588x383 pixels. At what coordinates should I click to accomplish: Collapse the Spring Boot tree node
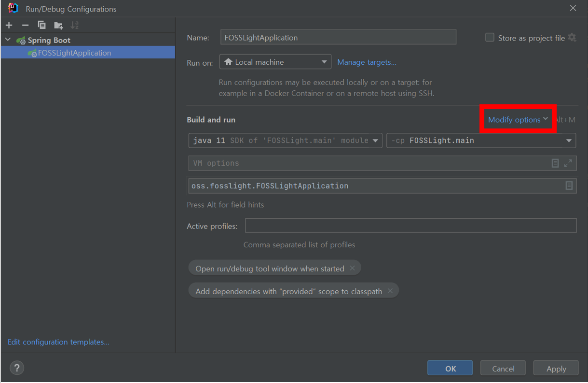(8, 40)
